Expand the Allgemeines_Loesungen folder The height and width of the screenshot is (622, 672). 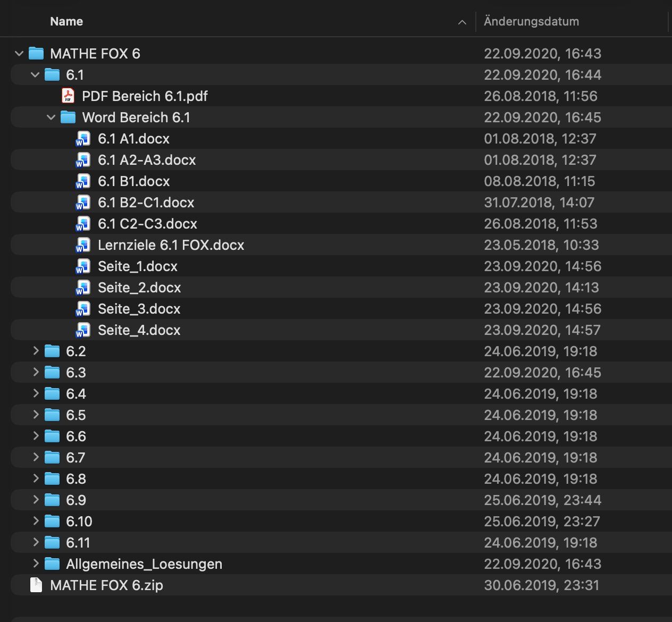point(36,563)
